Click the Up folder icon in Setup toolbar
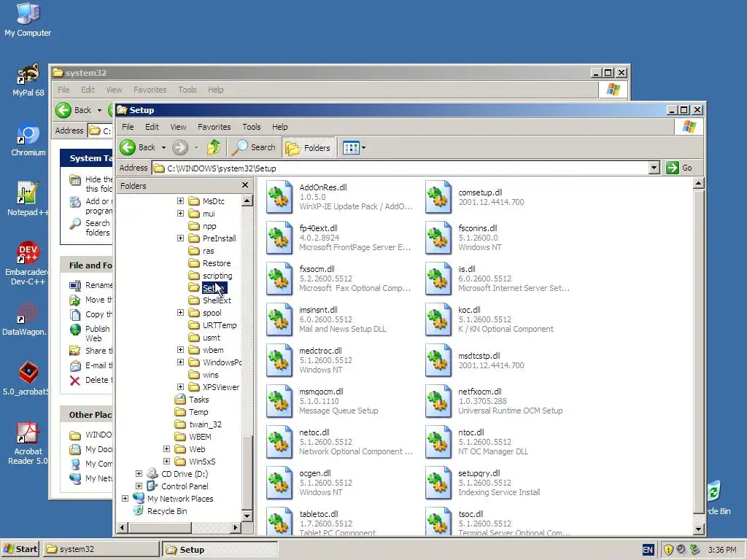This screenshot has width=747, height=560. pyautogui.click(x=214, y=147)
